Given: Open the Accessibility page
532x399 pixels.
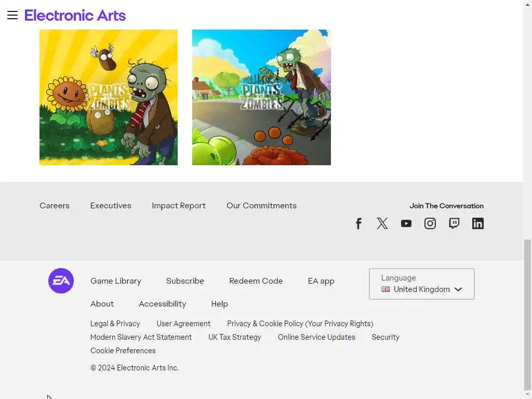Looking at the screenshot, I should tap(163, 303).
